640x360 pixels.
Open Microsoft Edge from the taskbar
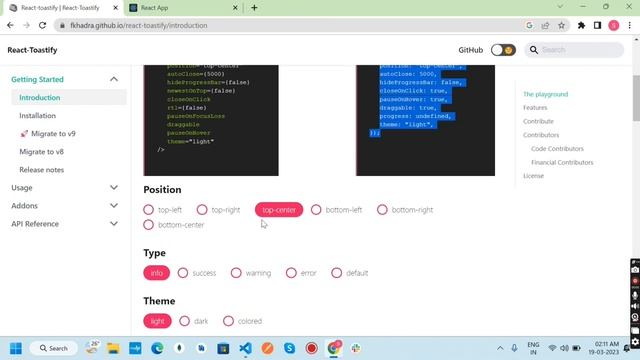(157, 348)
